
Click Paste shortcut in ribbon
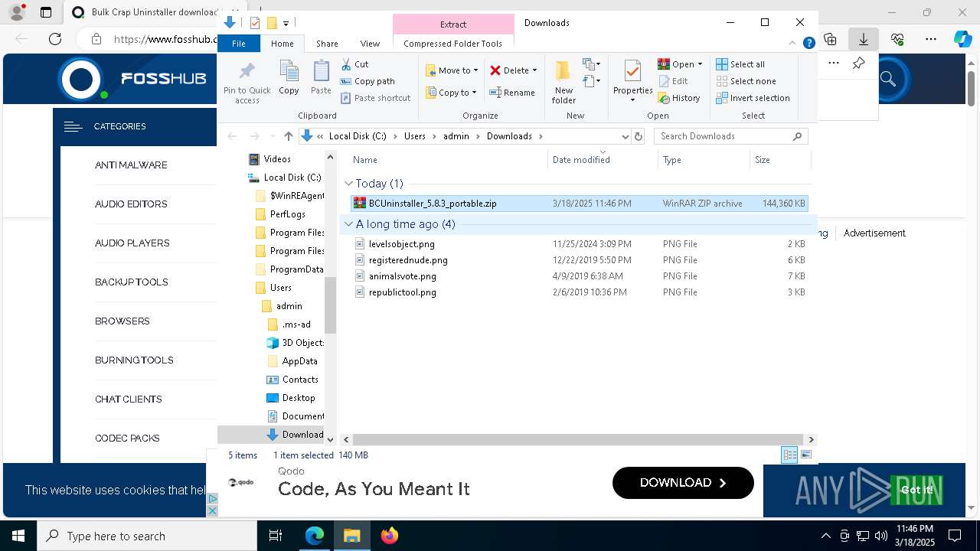[x=375, y=98]
